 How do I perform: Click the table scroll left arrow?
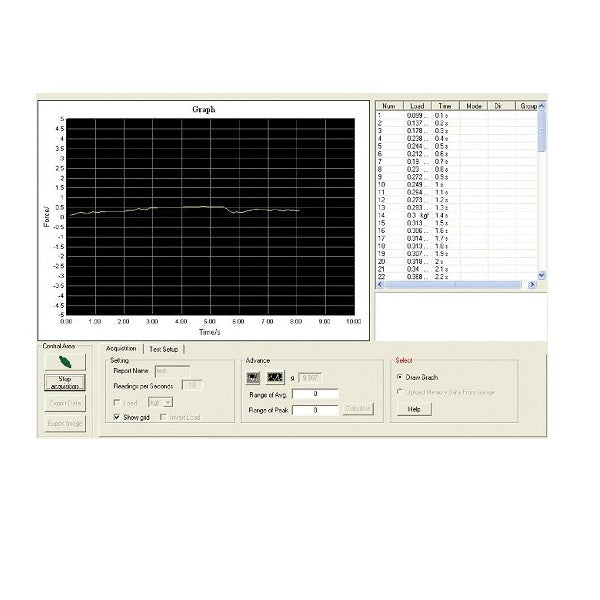380,284
